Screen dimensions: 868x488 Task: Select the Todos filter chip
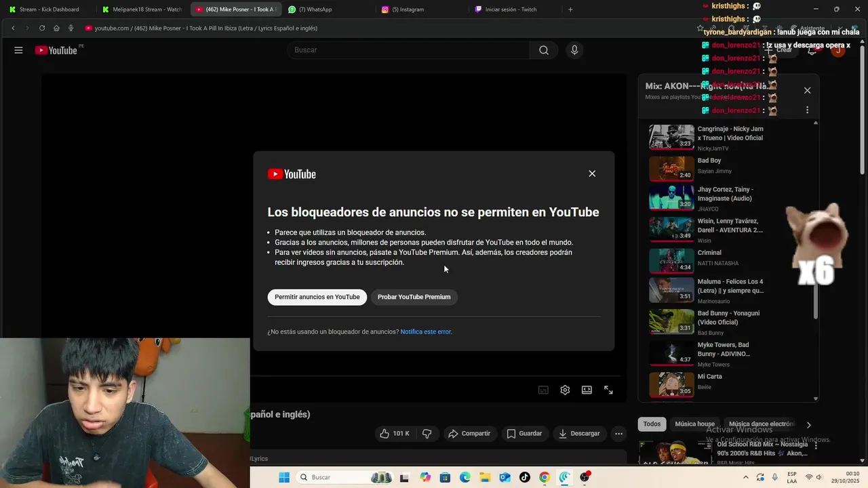[x=652, y=424]
